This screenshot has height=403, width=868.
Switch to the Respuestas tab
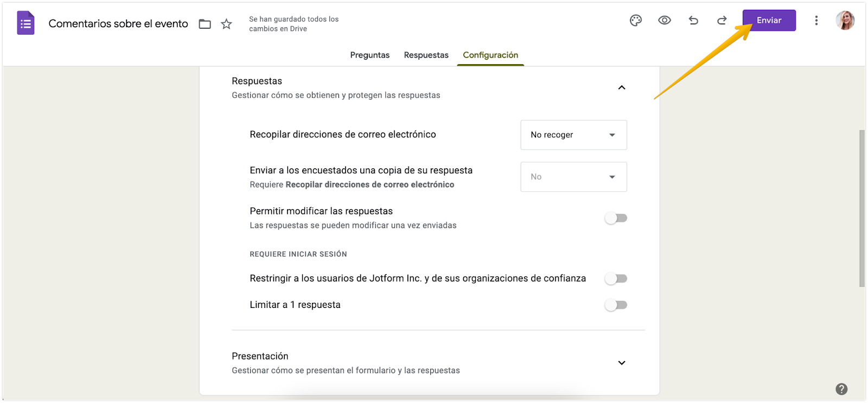tap(426, 55)
